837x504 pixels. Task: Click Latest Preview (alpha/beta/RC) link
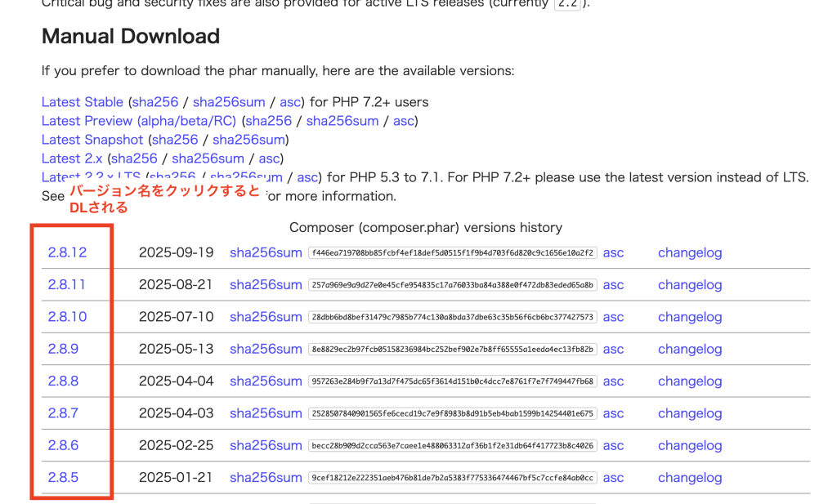coord(139,121)
